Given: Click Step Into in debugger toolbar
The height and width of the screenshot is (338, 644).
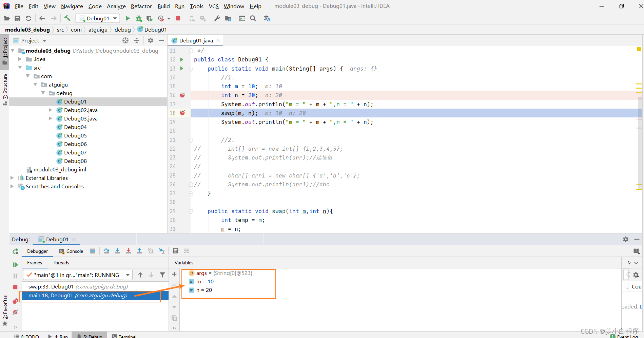Looking at the screenshot, I should (117, 251).
